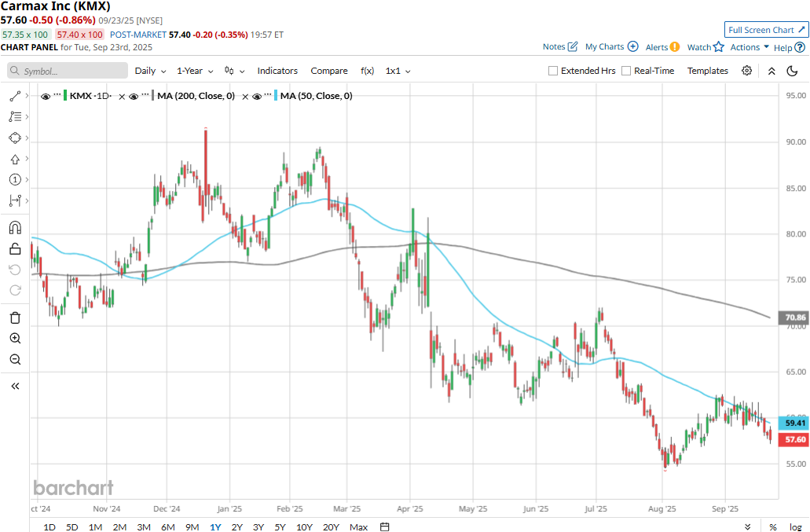Collapse the header with double-chevron up icon
Image resolution: width=810 pixels, height=532 pixels.
tap(772, 72)
